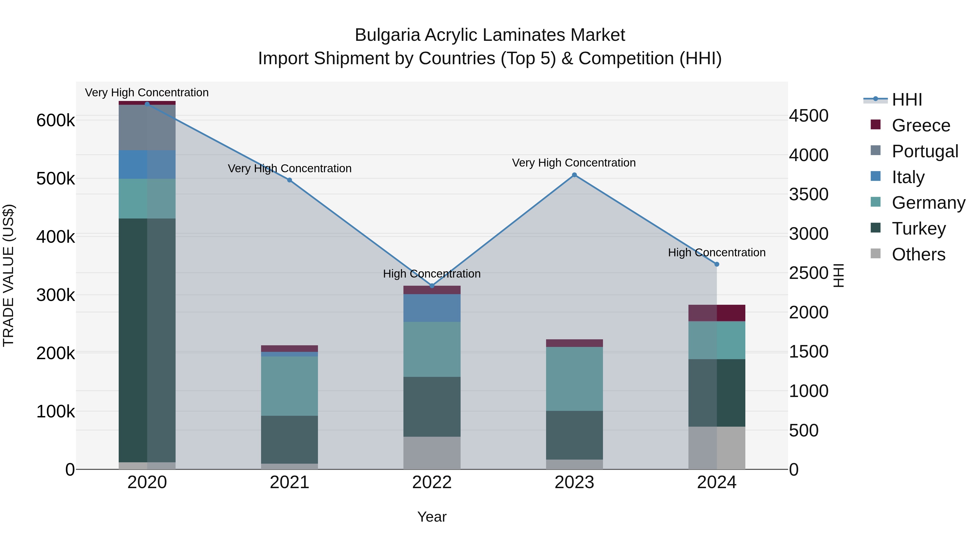Click the Greece segment of the 2023 bar
The height and width of the screenshot is (551, 980).
coord(574,343)
